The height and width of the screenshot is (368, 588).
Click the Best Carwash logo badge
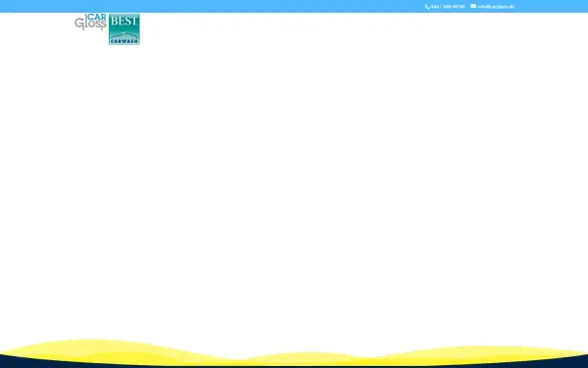click(x=124, y=29)
